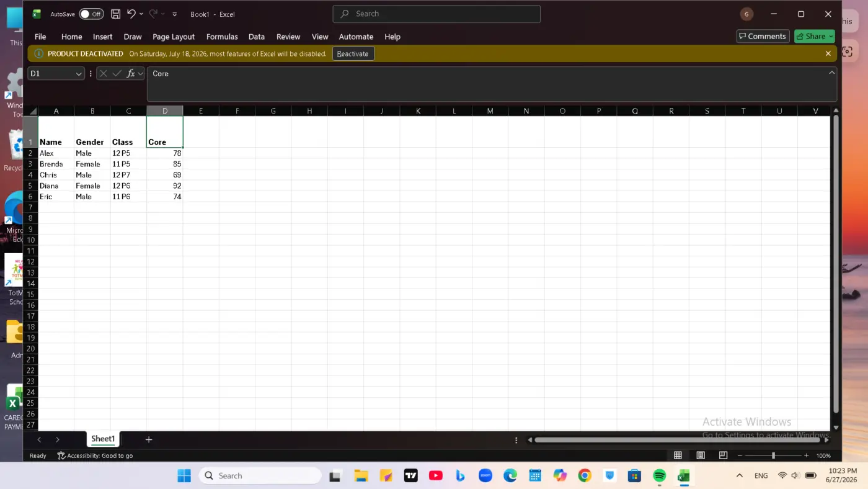
Task: Open File Explorer from the taskbar
Action: (x=361, y=476)
